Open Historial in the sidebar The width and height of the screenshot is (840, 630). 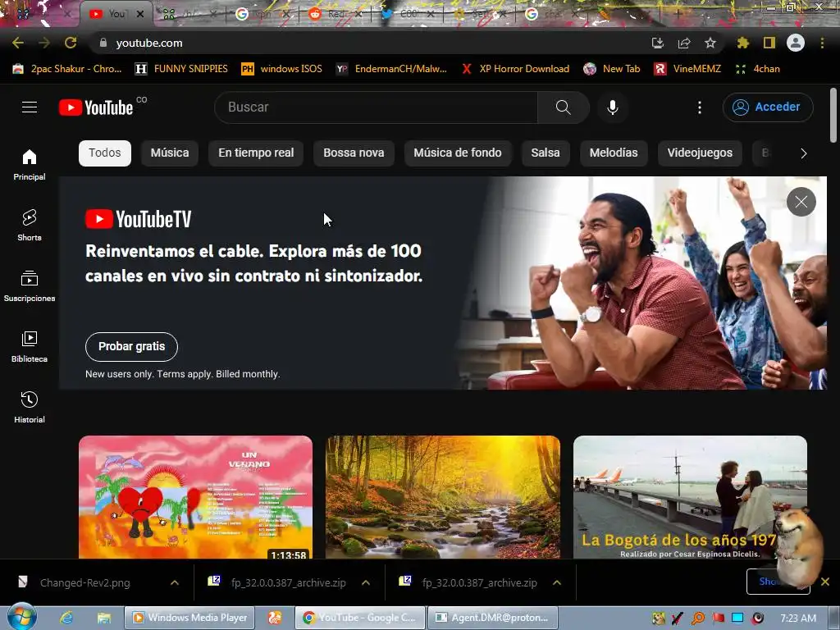click(30, 407)
